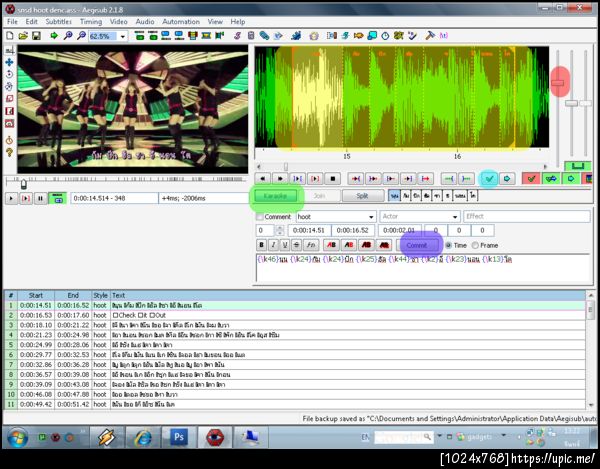Click the layer number spinner arrows
Viewport: 600px width, 469px height.
[x=280, y=230]
